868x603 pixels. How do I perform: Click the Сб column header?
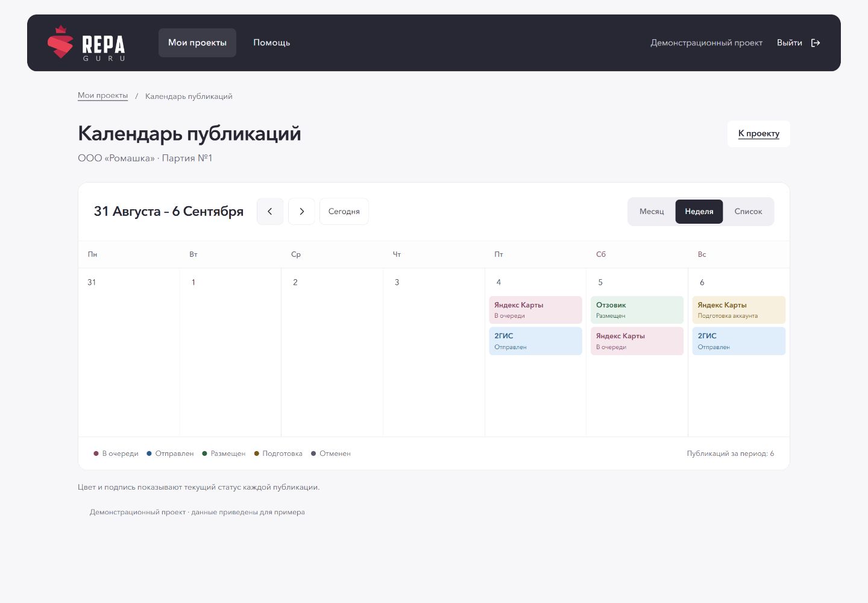tap(600, 254)
